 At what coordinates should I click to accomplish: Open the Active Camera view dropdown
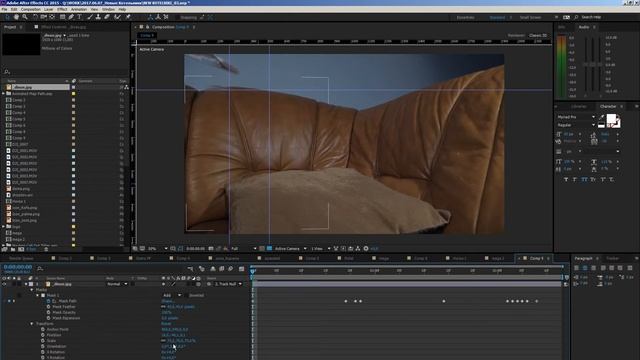291,249
